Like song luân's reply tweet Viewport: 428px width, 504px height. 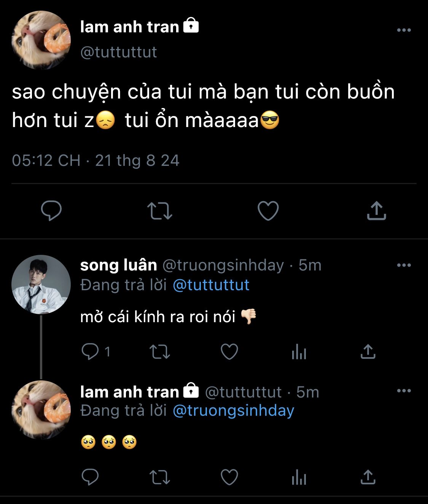coord(229,352)
